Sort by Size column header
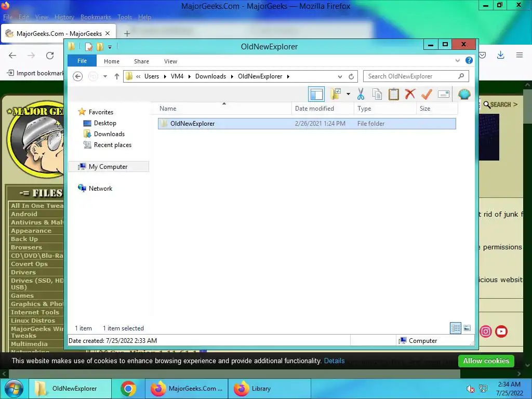532x399 pixels. pos(437,109)
